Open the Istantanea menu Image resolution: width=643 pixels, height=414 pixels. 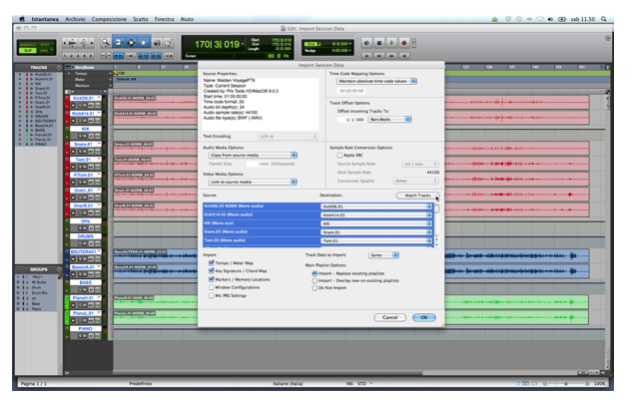(45, 19)
